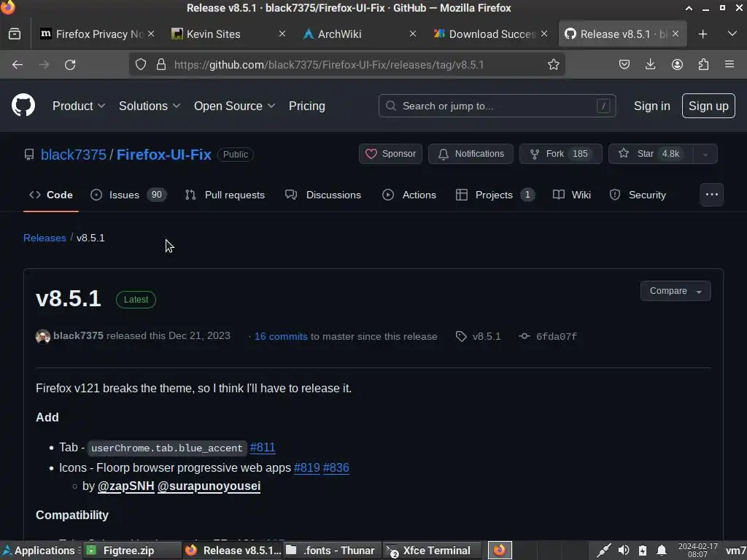Image resolution: width=747 pixels, height=560 pixels.
Task: Open the Firefox hamburger menu
Action: point(729,64)
